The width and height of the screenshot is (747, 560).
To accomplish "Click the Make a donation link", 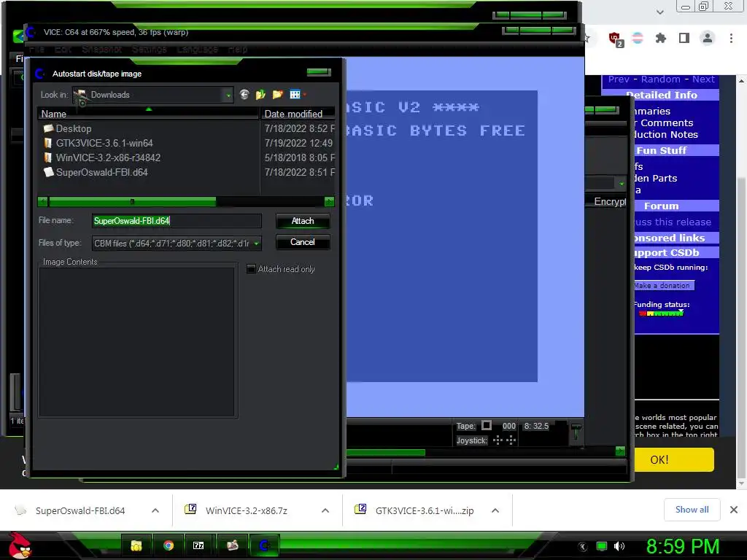I will pyautogui.click(x=663, y=285).
